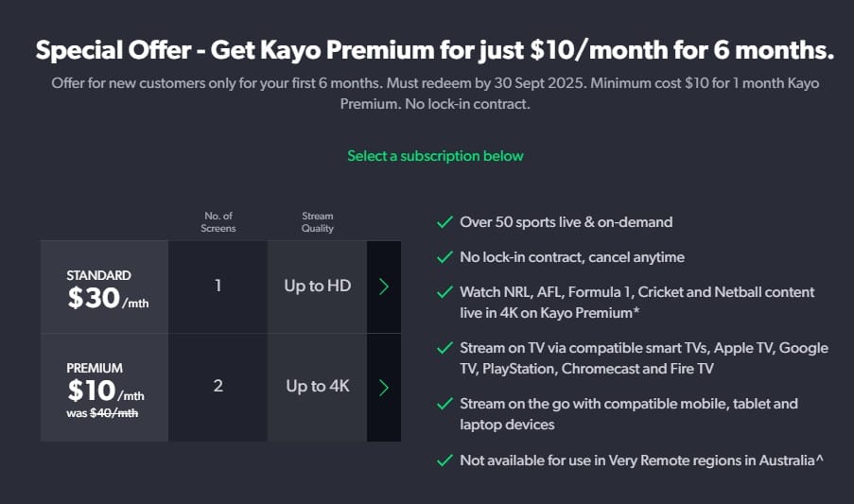
Task: Click the Stream Quality column header
Action: (x=318, y=222)
